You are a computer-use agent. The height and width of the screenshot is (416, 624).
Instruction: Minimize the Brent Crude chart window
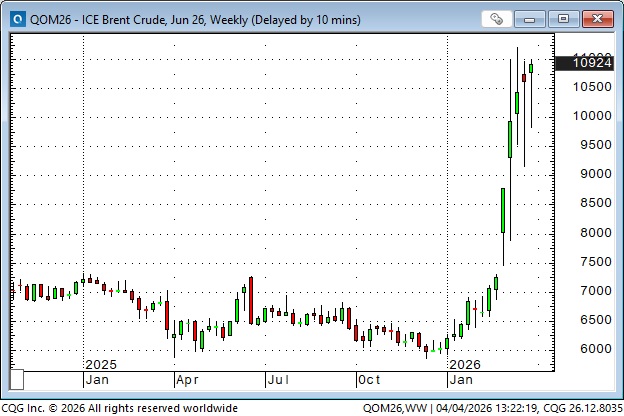tap(535, 18)
